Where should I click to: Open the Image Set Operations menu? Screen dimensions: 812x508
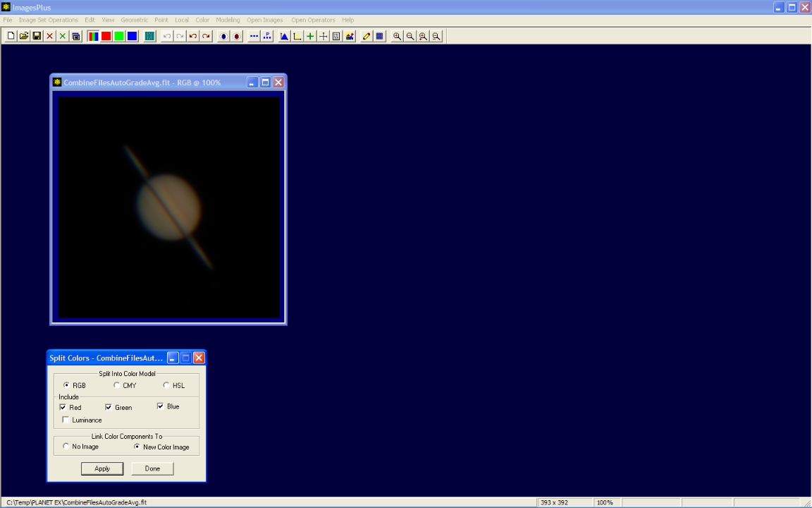[x=48, y=20]
